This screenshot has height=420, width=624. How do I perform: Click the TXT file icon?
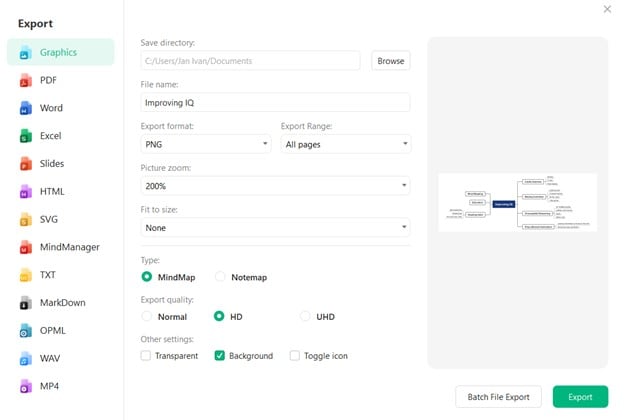[25, 275]
